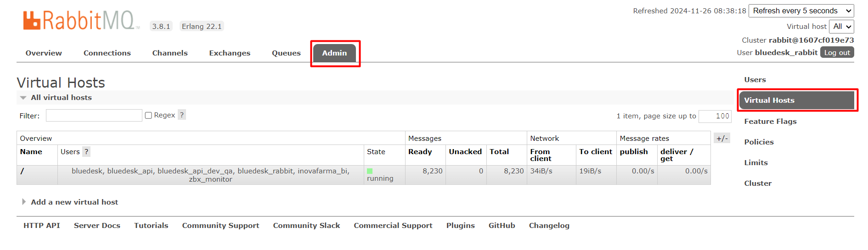Open the / virtual host link

tap(22, 171)
